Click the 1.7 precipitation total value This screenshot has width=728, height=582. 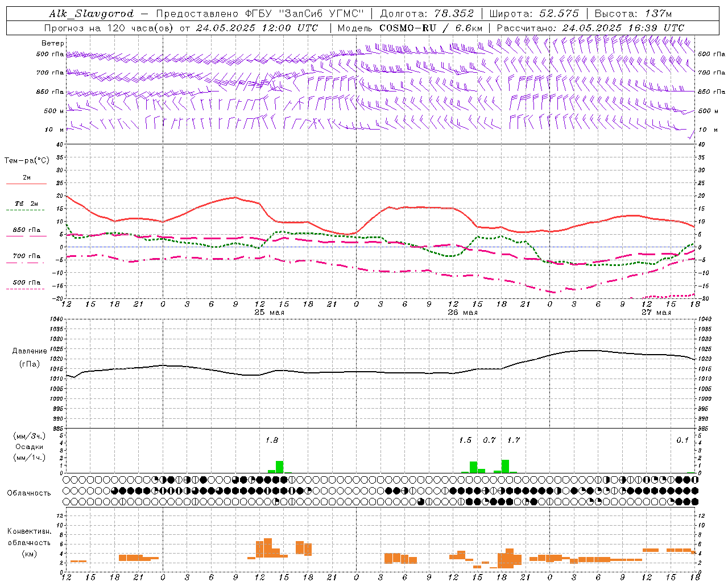pos(514,440)
